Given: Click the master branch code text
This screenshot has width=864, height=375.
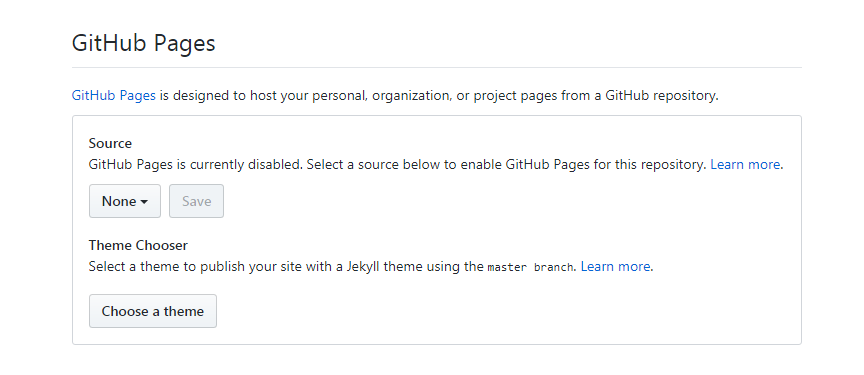Looking at the screenshot, I should [x=531, y=268].
